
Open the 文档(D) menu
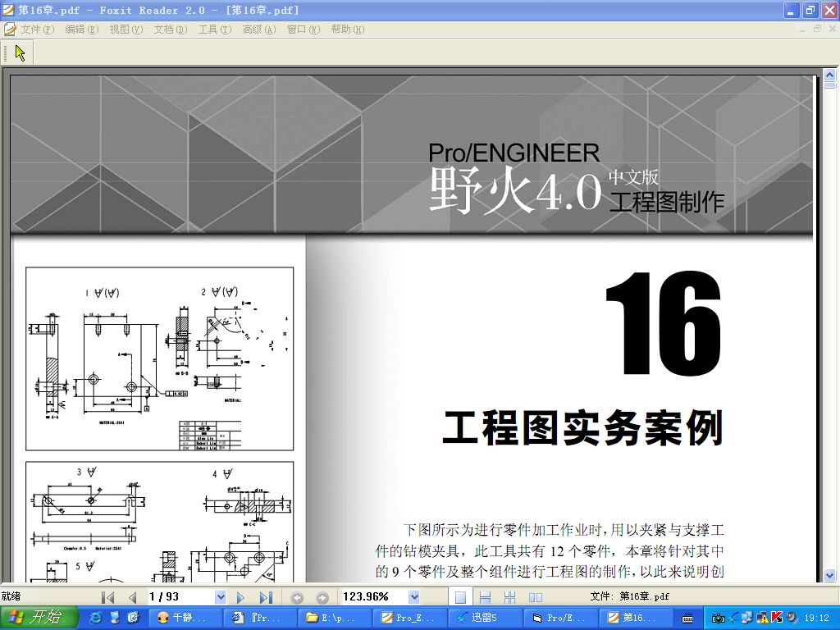(171, 30)
